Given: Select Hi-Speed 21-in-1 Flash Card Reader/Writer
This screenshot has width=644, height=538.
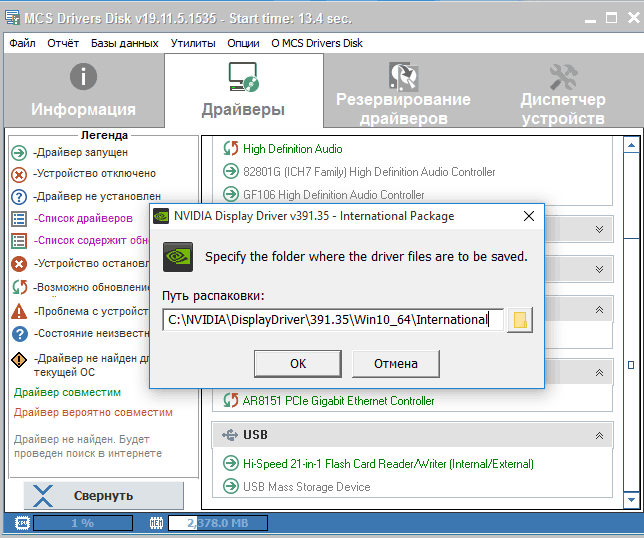Looking at the screenshot, I should [388, 464].
